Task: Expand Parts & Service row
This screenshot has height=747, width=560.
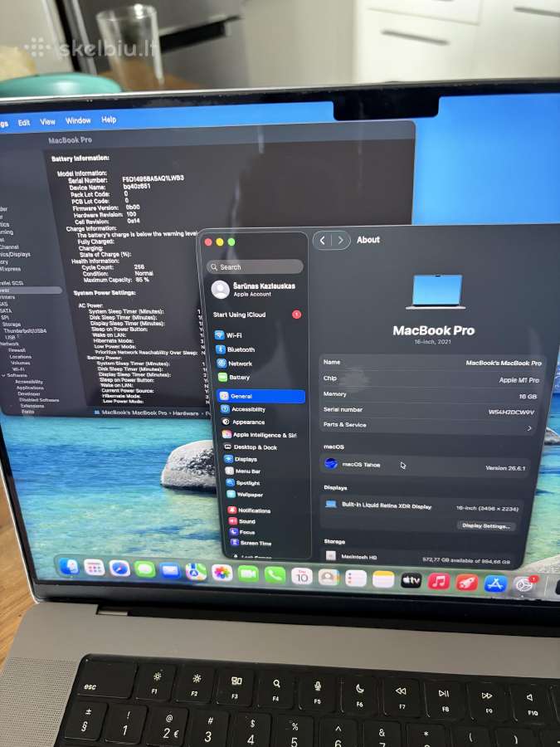Action: [428, 426]
